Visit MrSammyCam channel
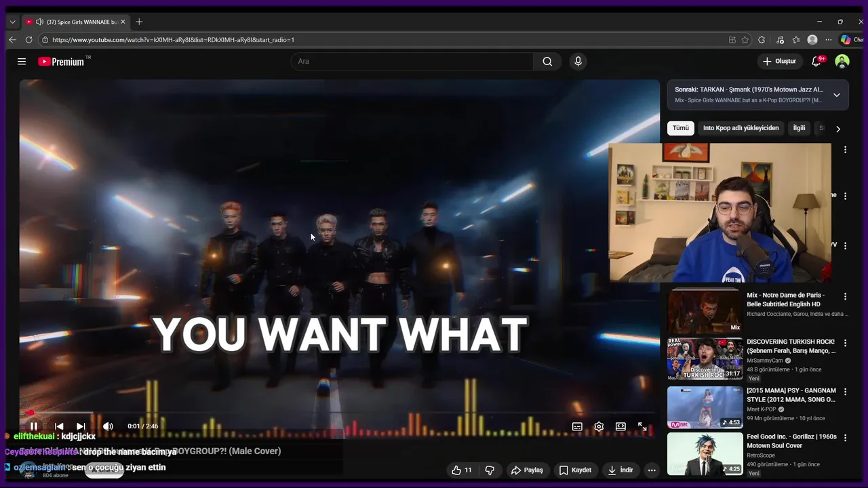868x488 pixels. point(765,361)
